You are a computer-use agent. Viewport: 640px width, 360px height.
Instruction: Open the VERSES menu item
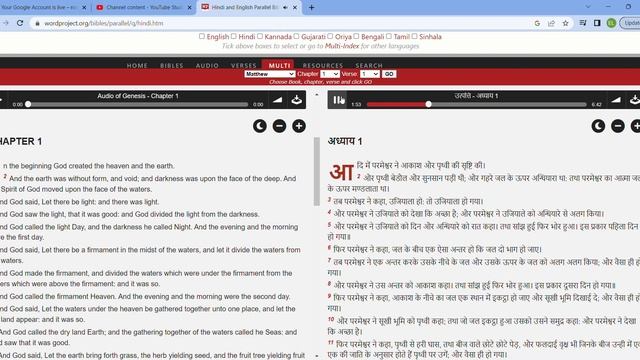point(244,65)
